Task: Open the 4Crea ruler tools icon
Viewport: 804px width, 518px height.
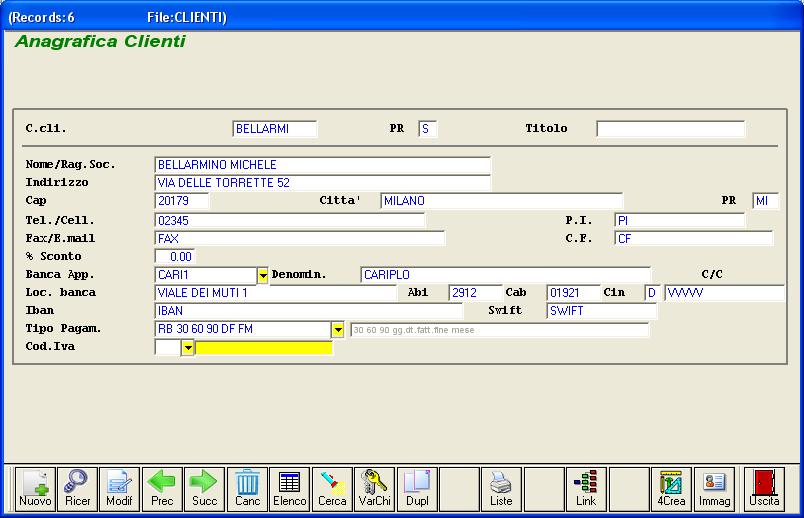Action: (x=671, y=489)
